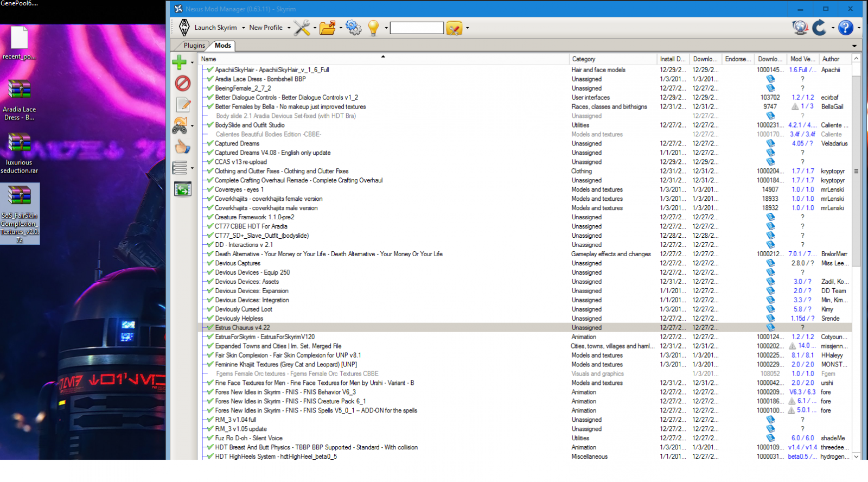The width and height of the screenshot is (868, 482).
Task: Expand add mod plus dropdown arrow
Action: [192, 63]
